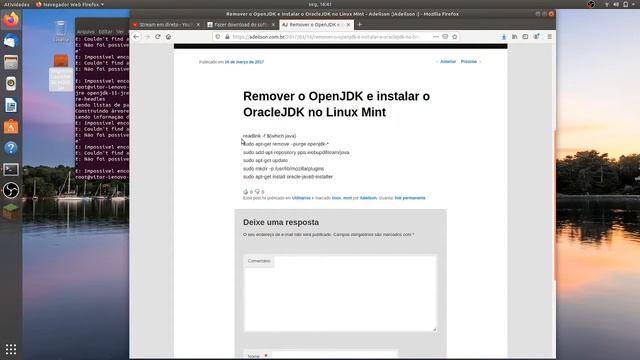The image size is (640, 360).
Task: Click the page title heading text
Action: (x=336, y=104)
